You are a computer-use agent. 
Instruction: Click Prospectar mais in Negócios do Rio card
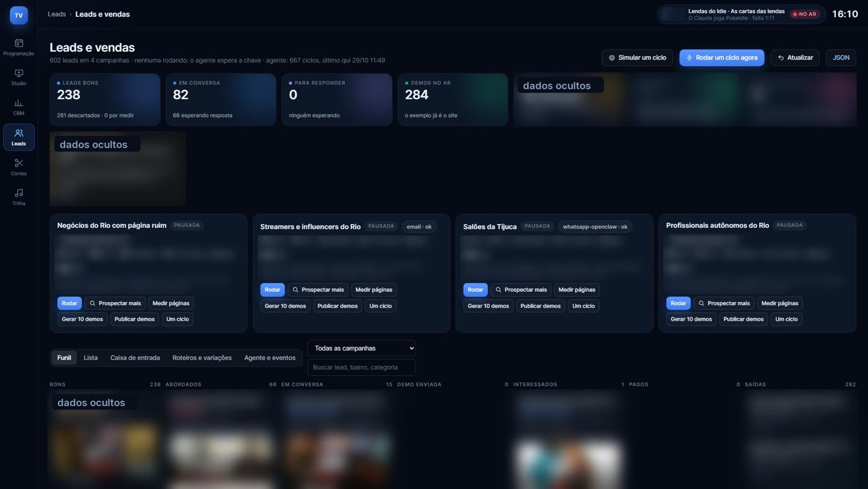click(x=115, y=303)
